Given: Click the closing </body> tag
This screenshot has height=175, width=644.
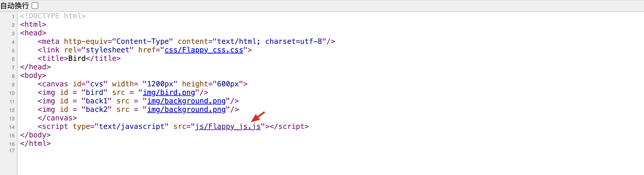Looking at the screenshot, I should 36,135.
